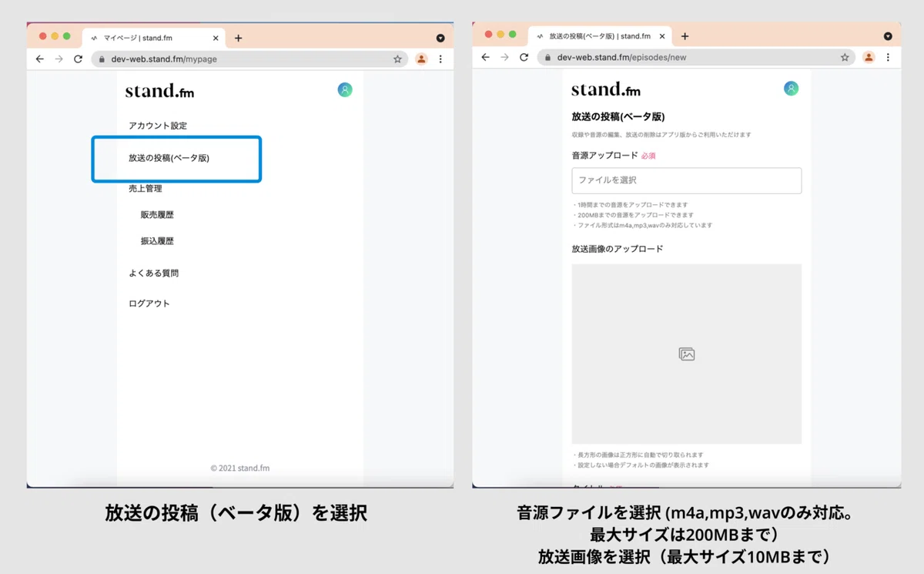Open 振込履歴 submenu item
The image size is (924, 574).
pos(157,241)
